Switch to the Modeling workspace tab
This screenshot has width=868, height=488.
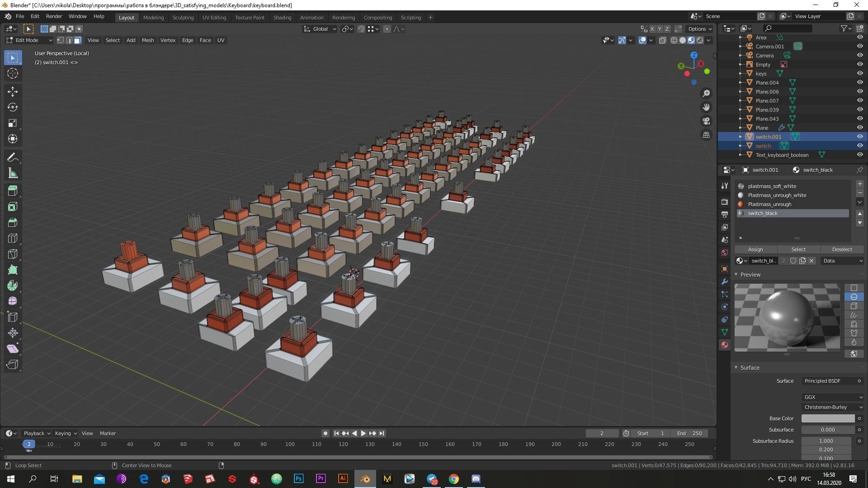pyautogui.click(x=153, y=18)
